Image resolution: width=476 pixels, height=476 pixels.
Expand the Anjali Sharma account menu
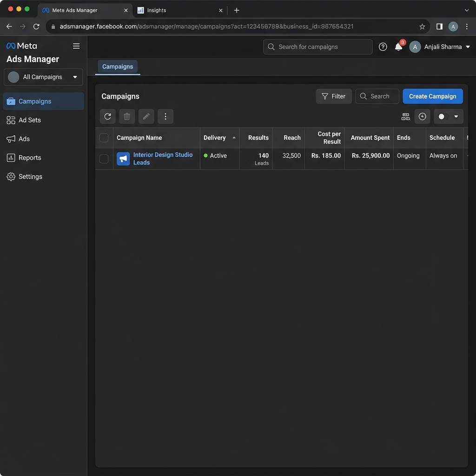[440, 47]
